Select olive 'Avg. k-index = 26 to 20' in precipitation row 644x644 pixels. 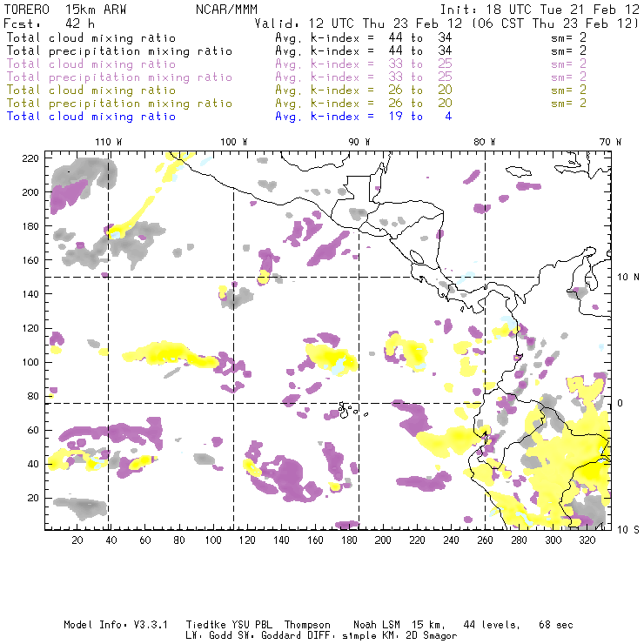364,103
